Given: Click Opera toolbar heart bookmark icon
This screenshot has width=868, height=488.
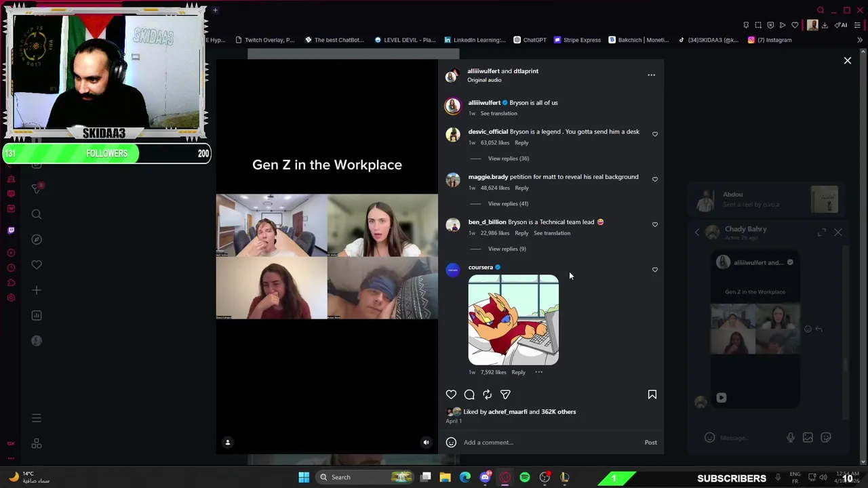Looking at the screenshot, I should pyautogui.click(x=795, y=25).
